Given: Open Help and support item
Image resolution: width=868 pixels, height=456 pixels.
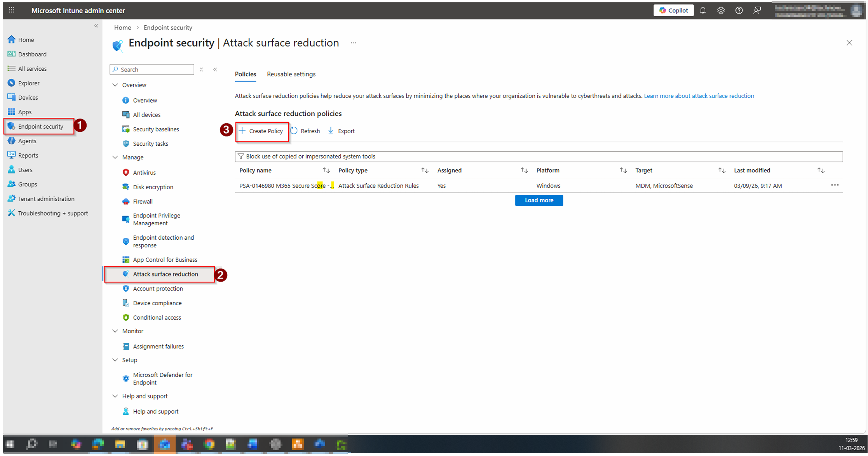Looking at the screenshot, I should [151, 411].
